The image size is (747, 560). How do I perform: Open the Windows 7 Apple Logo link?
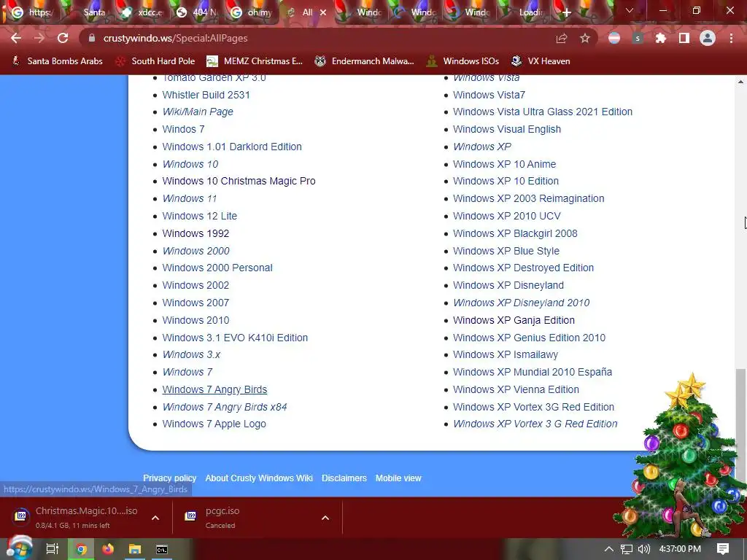pos(214,424)
